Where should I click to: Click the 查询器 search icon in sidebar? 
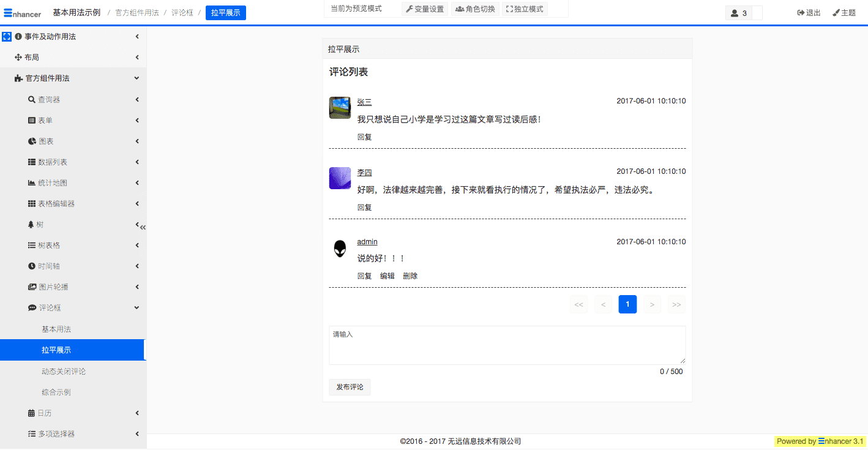[x=32, y=100]
